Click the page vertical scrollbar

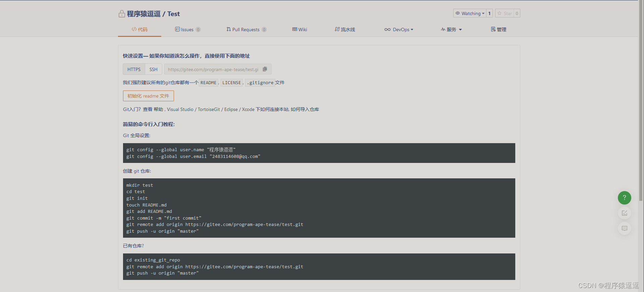coord(641,100)
